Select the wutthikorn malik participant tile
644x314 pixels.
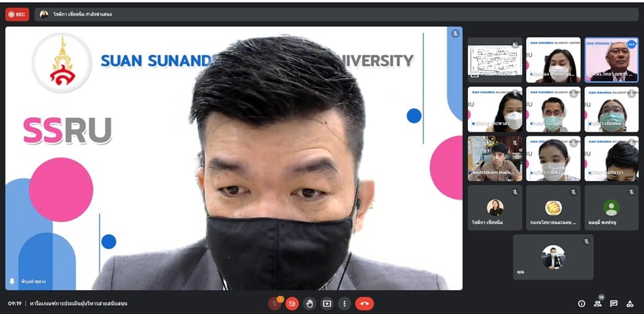point(495,158)
